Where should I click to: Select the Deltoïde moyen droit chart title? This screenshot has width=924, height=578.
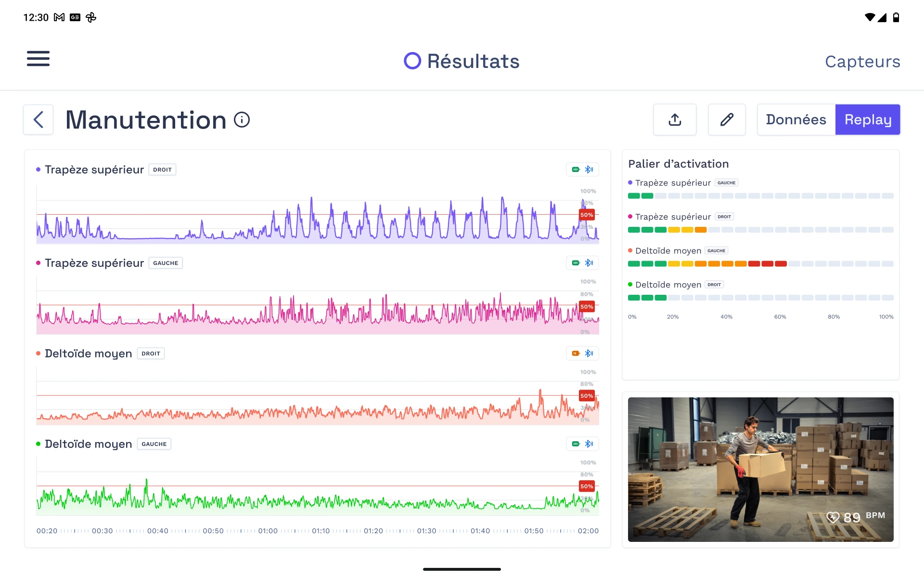88,354
